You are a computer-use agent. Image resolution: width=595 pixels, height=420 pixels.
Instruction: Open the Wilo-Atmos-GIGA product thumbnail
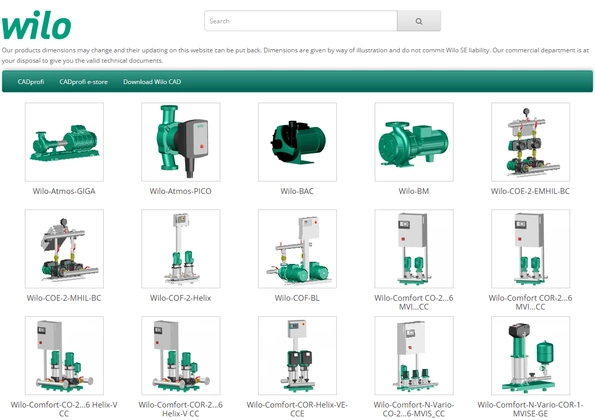64,142
